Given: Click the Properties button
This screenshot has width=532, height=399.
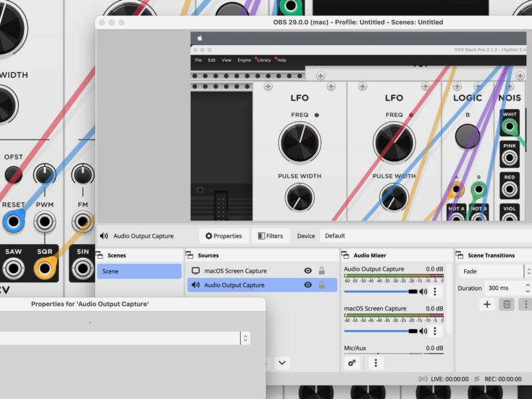Looking at the screenshot, I should (x=223, y=236).
